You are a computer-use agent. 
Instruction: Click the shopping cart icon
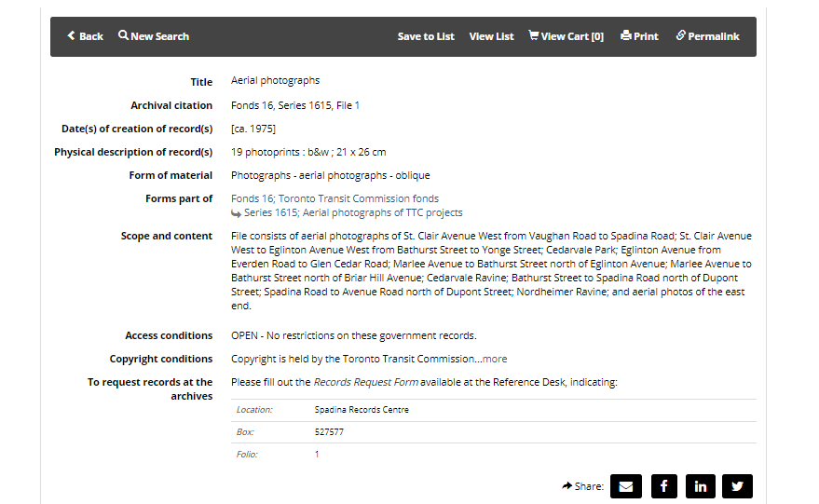pos(533,35)
